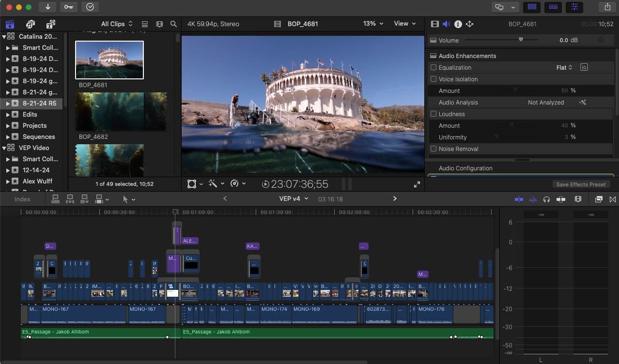Connect selected clip to primary storyline
This screenshot has height=364, width=619.
pos(55,199)
